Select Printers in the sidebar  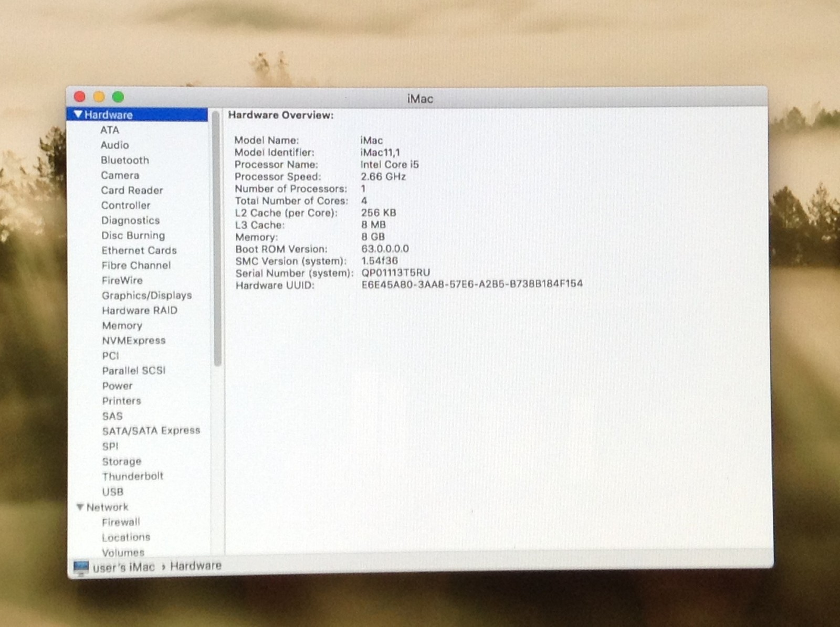[122, 401]
